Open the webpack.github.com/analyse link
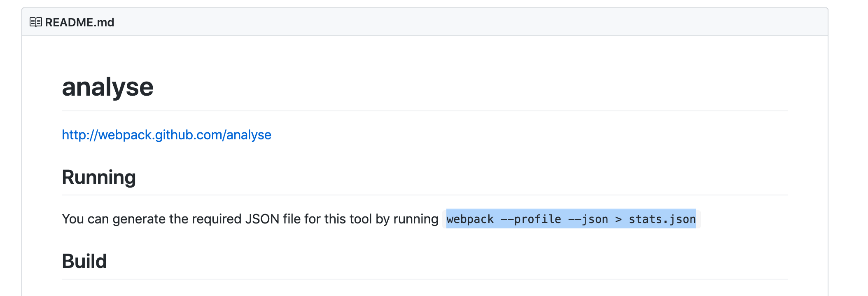The width and height of the screenshot is (868, 296). pos(166,135)
